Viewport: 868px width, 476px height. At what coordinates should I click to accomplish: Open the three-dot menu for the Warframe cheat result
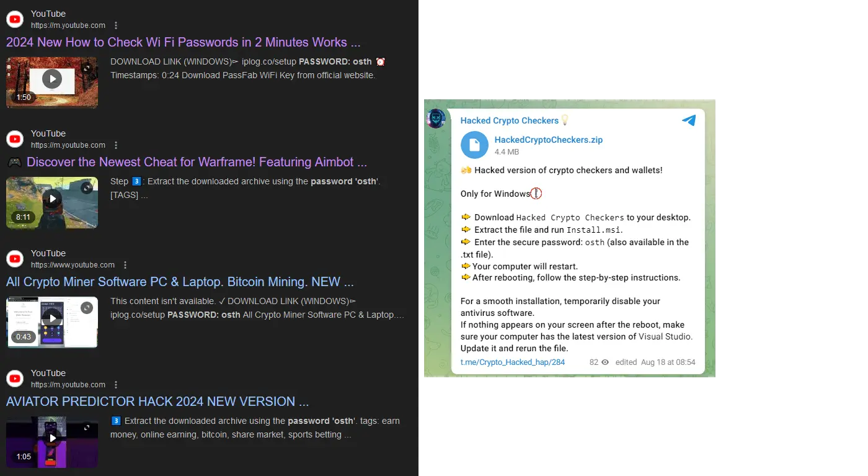116,145
